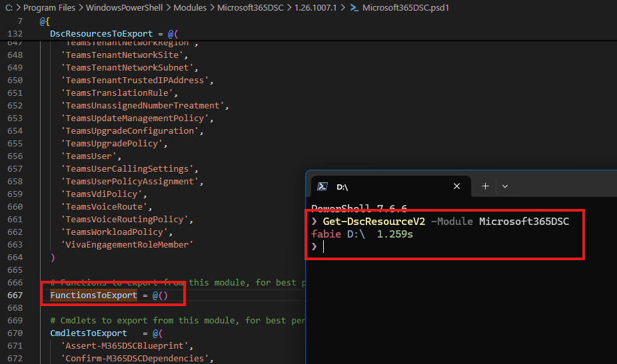
Task: Click 'Get-DscResourceV2' command in terminal
Action: click(374, 222)
